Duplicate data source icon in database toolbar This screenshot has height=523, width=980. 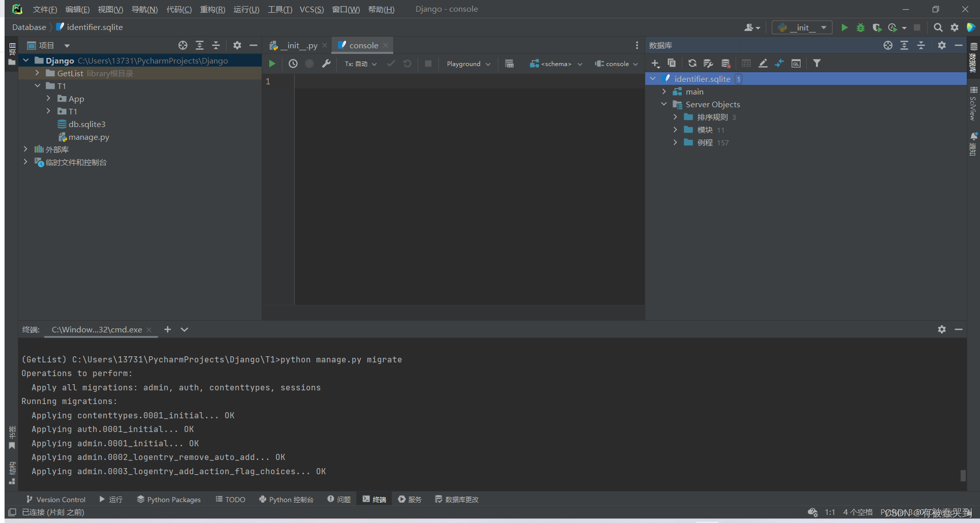point(672,63)
